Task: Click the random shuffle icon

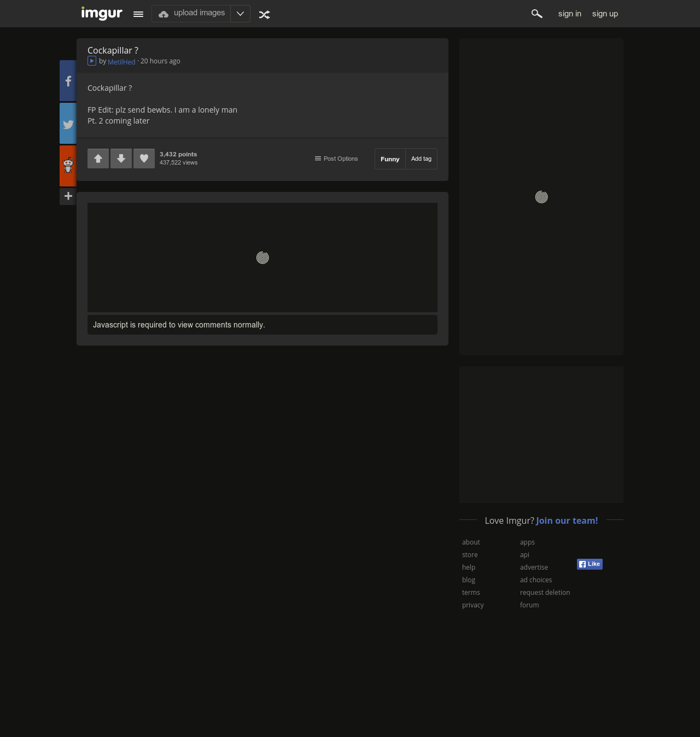Action: tap(265, 15)
